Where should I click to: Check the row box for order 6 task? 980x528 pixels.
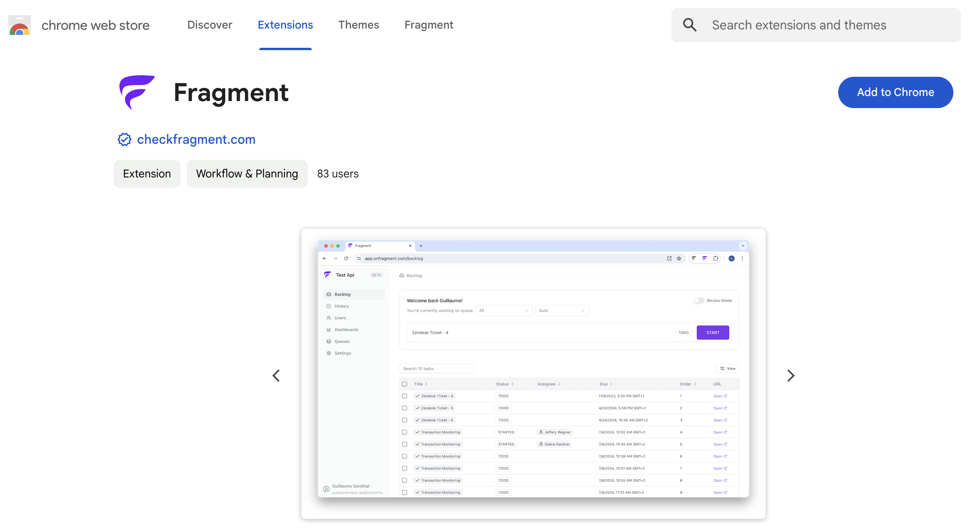click(x=405, y=456)
